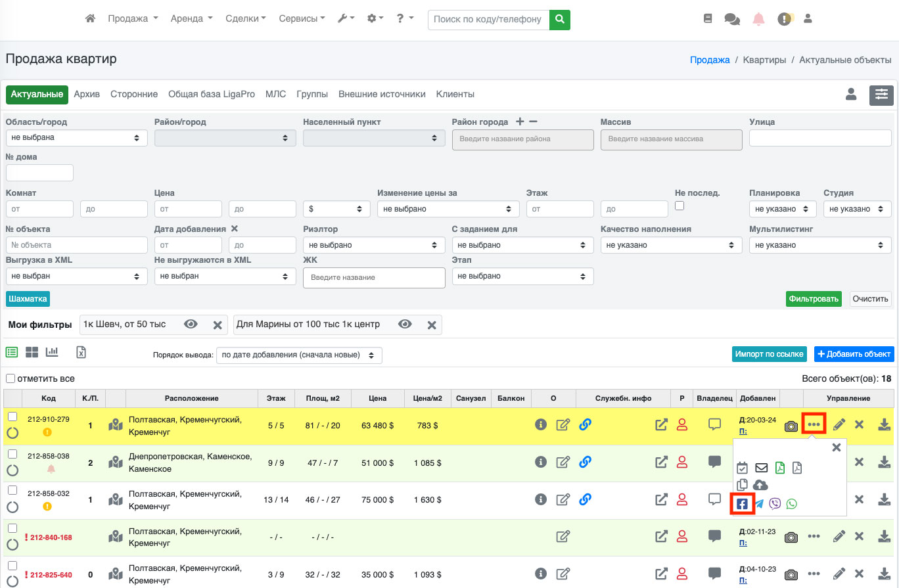Switch to tile grid view icon
This screenshot has width=899, height=588.
coord(32,352)
